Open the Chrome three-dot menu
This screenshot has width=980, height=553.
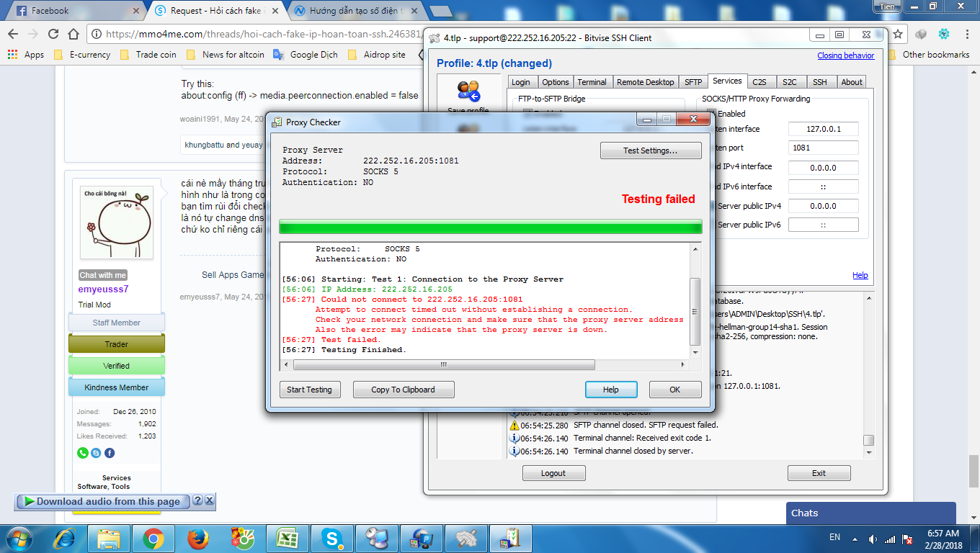click(967, 34)
